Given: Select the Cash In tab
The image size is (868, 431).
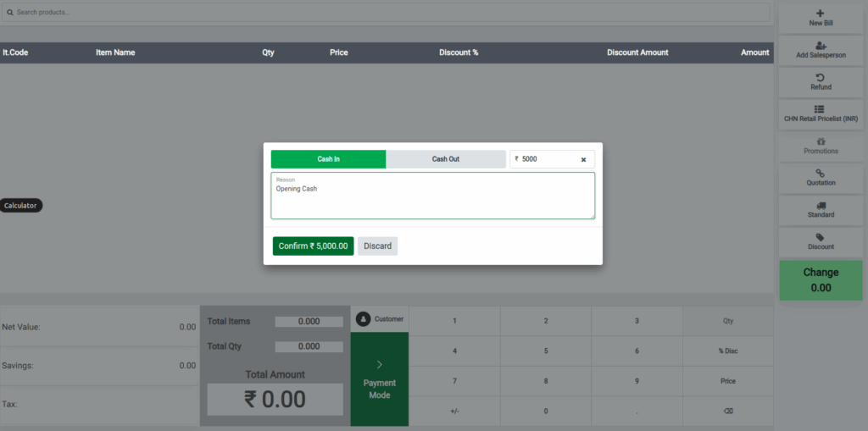Looking at the screenshot, I should pyautogui.click(x=328, y=159).
